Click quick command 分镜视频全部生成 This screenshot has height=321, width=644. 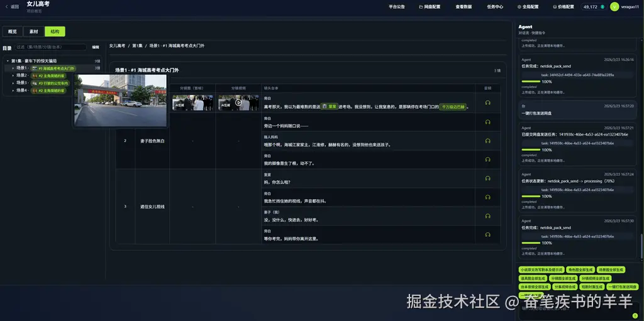click(x=596, y=278)
